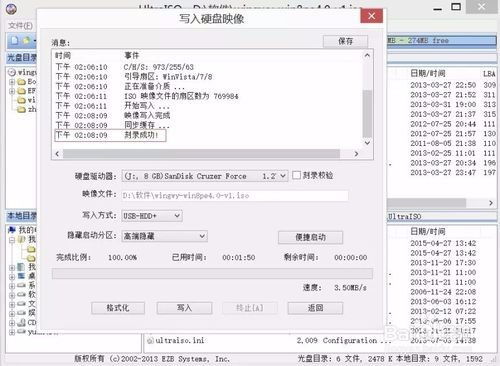Image resolution: width=500 pixels, height=366 pixels.
Task: Open the 写入方式 USB-HDD+ dropdown
Action: (x=152, y=216)
